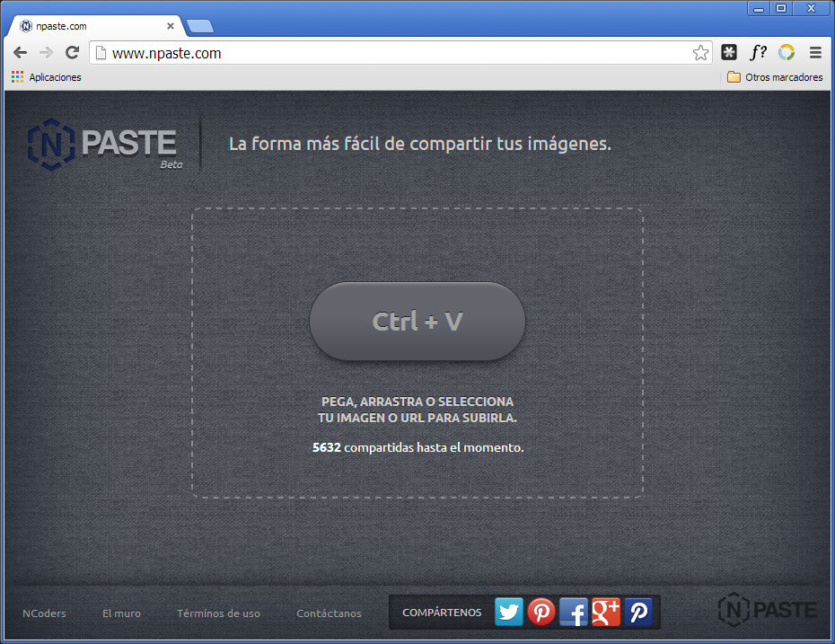Viewport: 835px width, 644px height.
Task: Open the Chrome hamburger menu
Action: 815,52
